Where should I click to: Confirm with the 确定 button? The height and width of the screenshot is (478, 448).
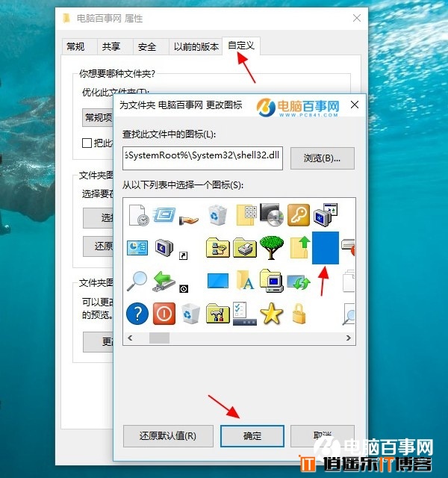(252, 436)
